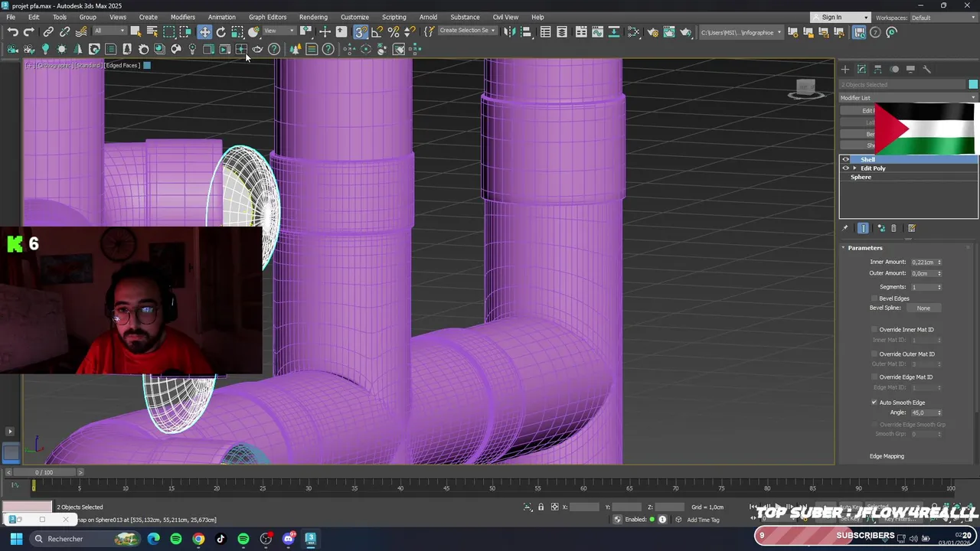Open the Material Editor teapot-gear icon

652,32
